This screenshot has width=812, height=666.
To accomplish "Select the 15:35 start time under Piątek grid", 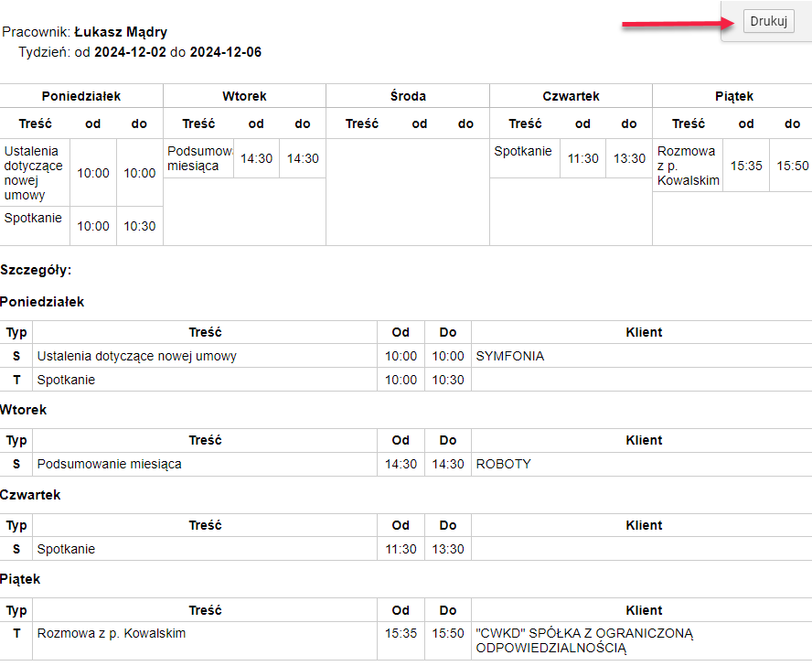I will click(746, 166).
